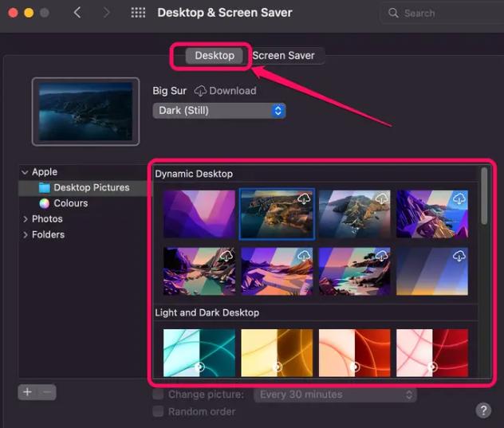Show all preferences grid icon
Image resolution: width=504 pixels, height=428 pixels.
point(138,13)
